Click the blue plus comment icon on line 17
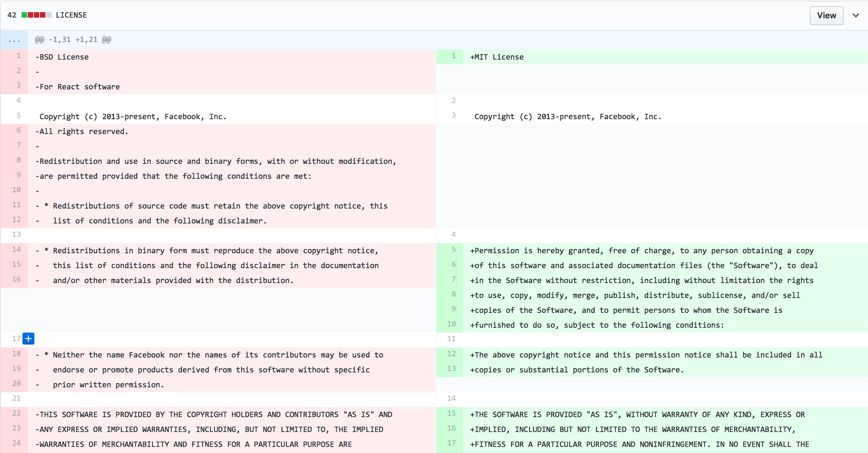The height and width of the screenshot is (453, 868). (28, 338)
